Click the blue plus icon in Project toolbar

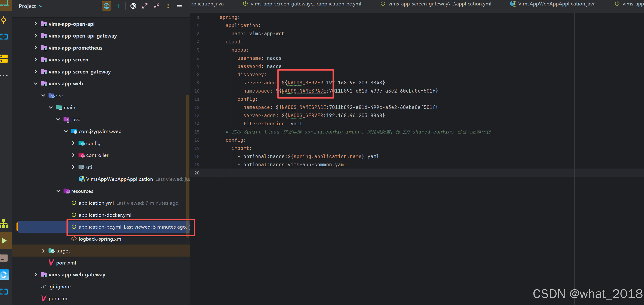coord(118,6)
